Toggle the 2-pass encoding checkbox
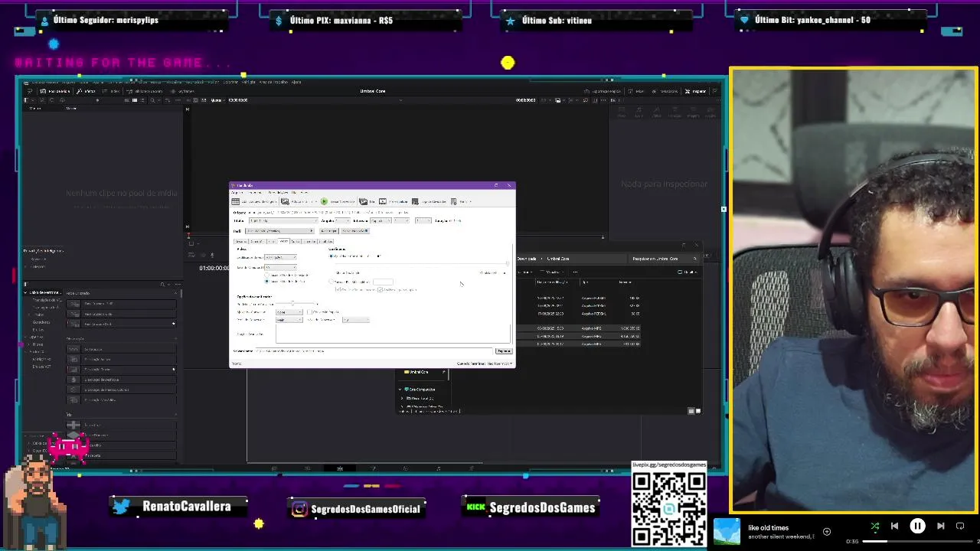The image size is (980, 551). tap(338, 289)
